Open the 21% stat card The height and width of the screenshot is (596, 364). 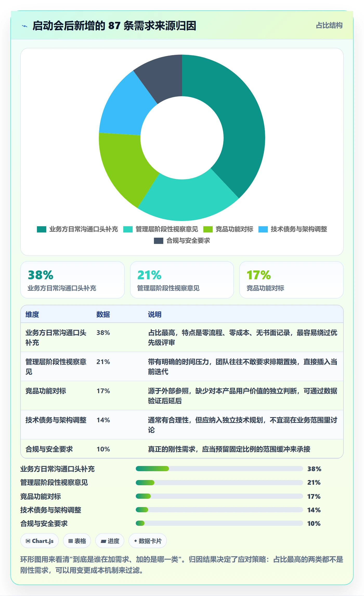coord(182,280)
